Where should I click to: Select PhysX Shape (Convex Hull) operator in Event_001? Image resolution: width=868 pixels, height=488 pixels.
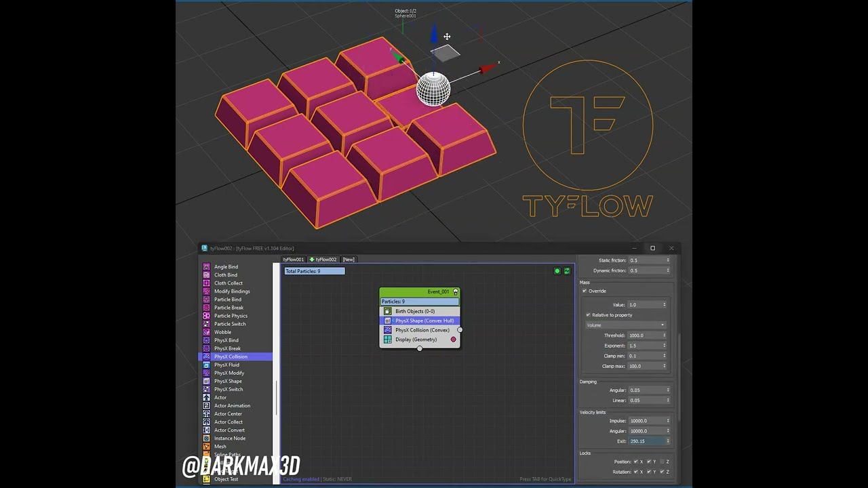point(420,321)
